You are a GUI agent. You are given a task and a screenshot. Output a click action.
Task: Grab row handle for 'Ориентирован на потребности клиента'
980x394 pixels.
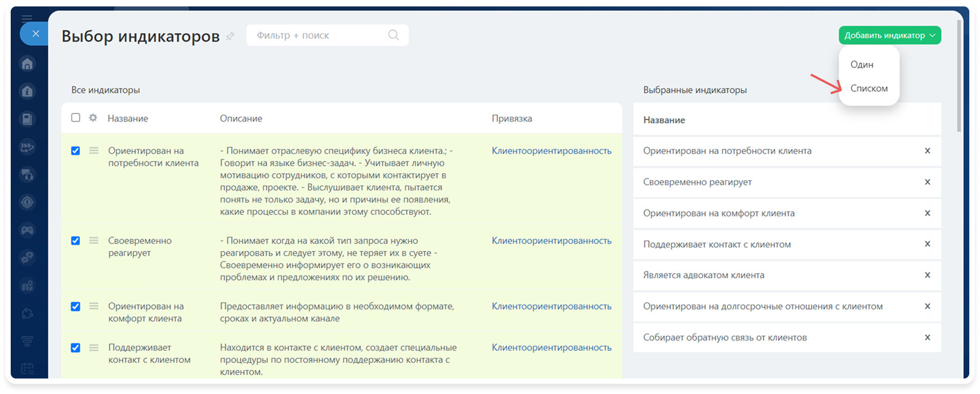point(94,151)
